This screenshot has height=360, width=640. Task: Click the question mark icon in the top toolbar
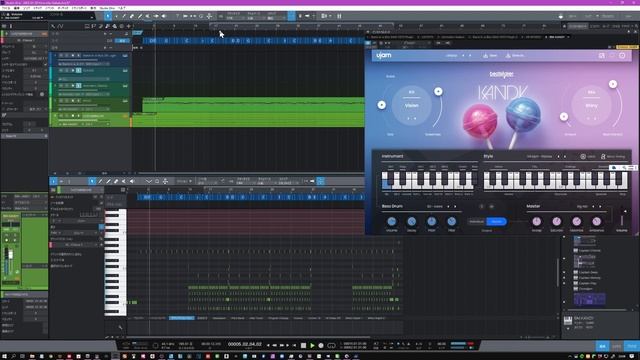tap(178, 16)
